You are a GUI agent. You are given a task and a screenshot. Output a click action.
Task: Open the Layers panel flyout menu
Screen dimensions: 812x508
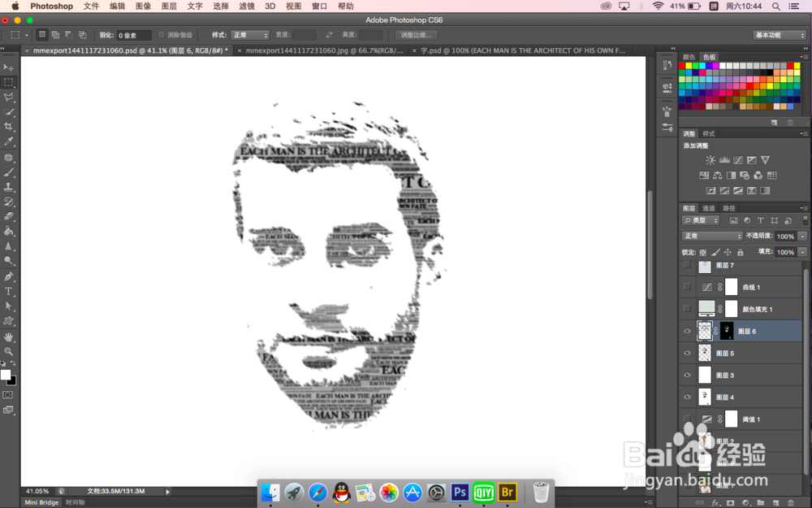(x=803, y=208)
